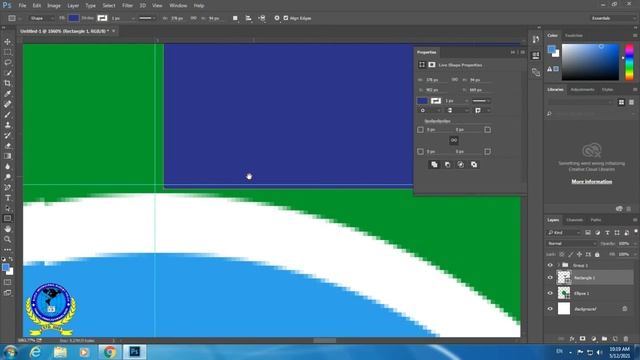Open the stroke type dropdown in options bar

tap(147, 18)
